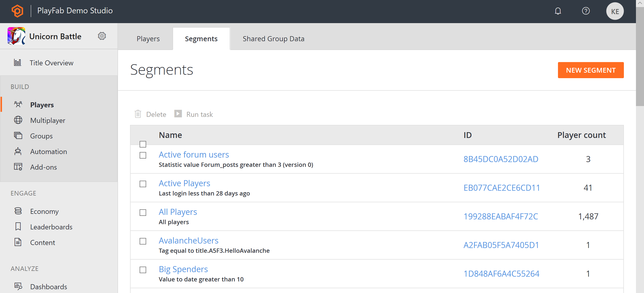Viewport: 644px width, 293px height.
Task: Switch to Players tab
Action: (x=149, y=39)
